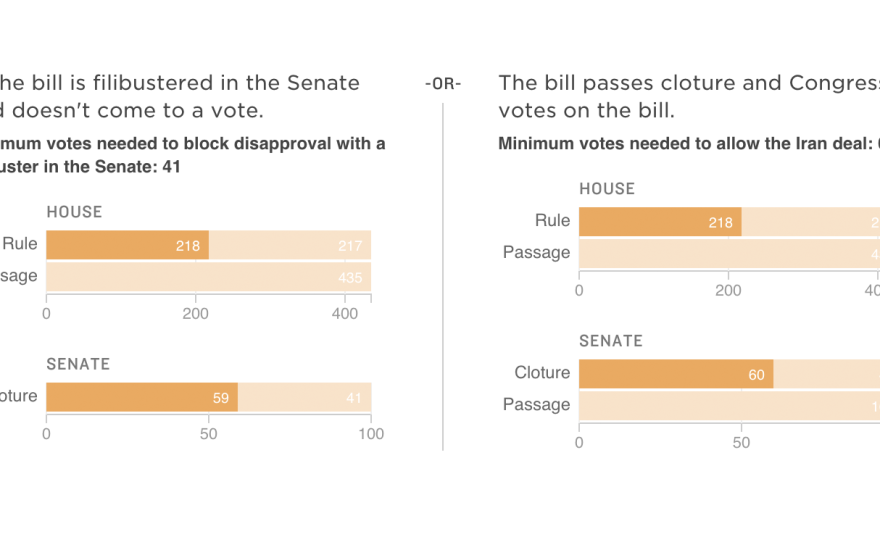
Task: Click the light 41 segment in left Senate chart
Action: (305, 397)
